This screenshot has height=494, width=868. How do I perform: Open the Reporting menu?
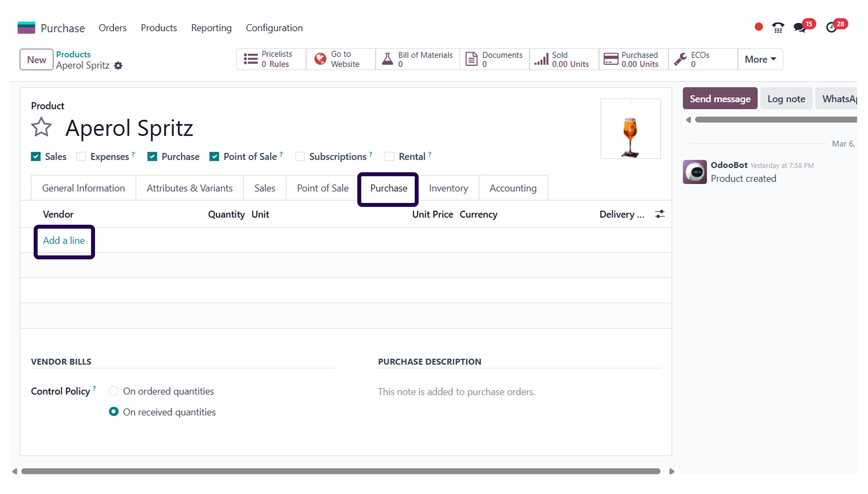(x=211, y=28)
